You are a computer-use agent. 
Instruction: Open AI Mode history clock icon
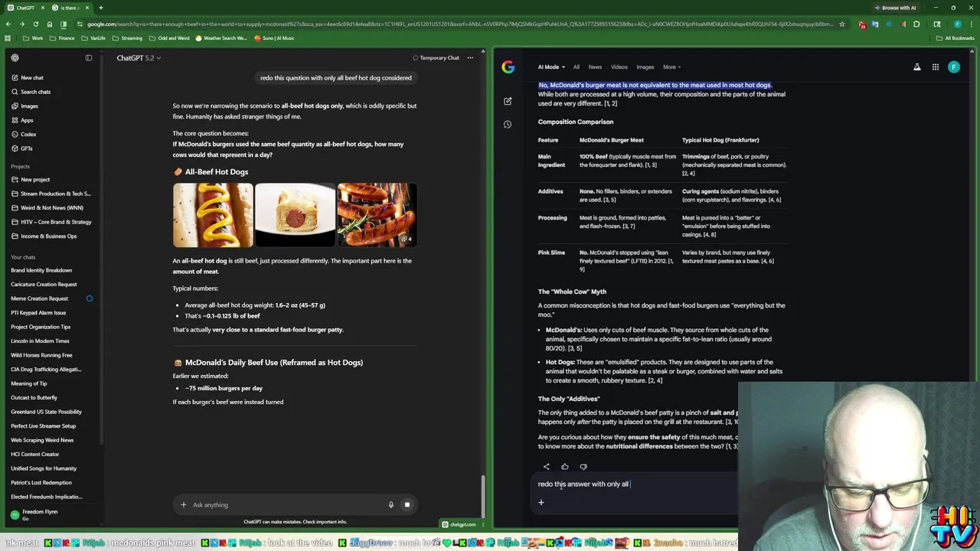coord(508,124)
